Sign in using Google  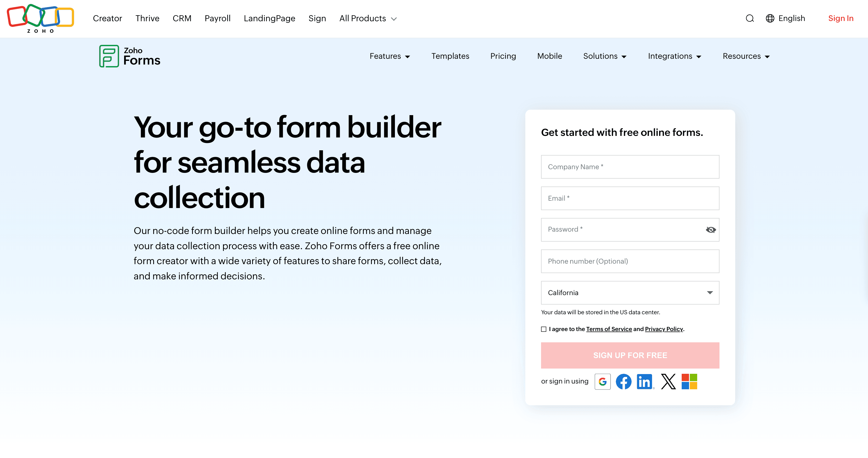coord(603,381)
